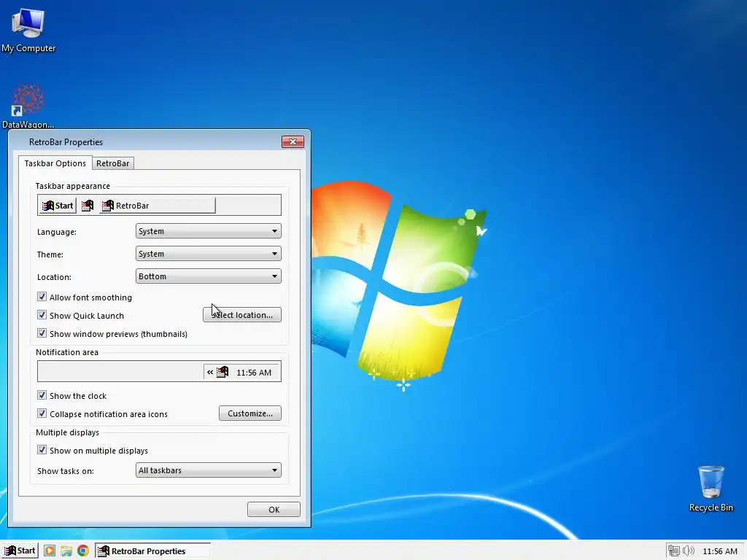Select the Recycle Bin icon

(711, 489)
